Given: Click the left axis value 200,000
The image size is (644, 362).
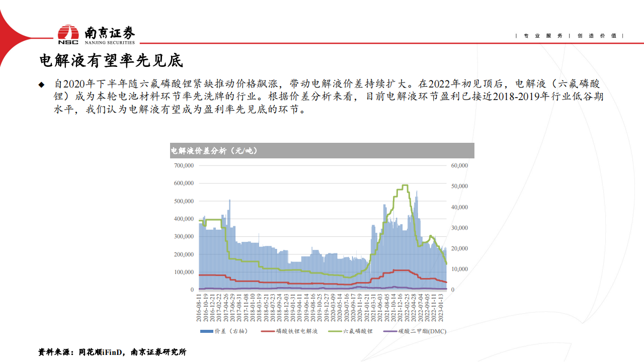Looking at the screenshot, I should tap(184, 254).
